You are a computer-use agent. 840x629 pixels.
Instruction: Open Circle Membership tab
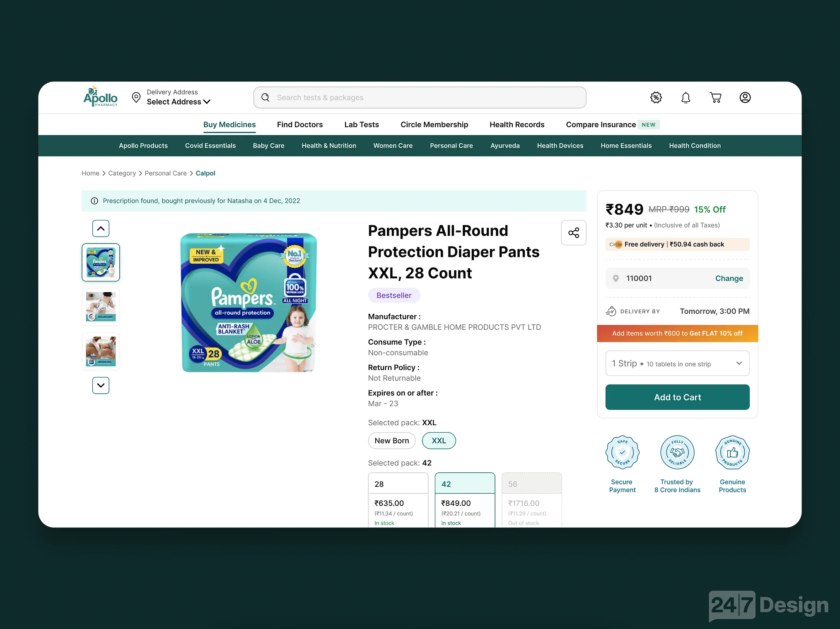click(x=434, y=125)
